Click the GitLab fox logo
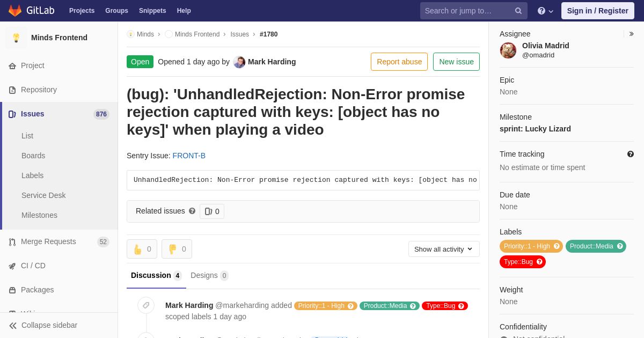644x338 pixels. (15, 11)
